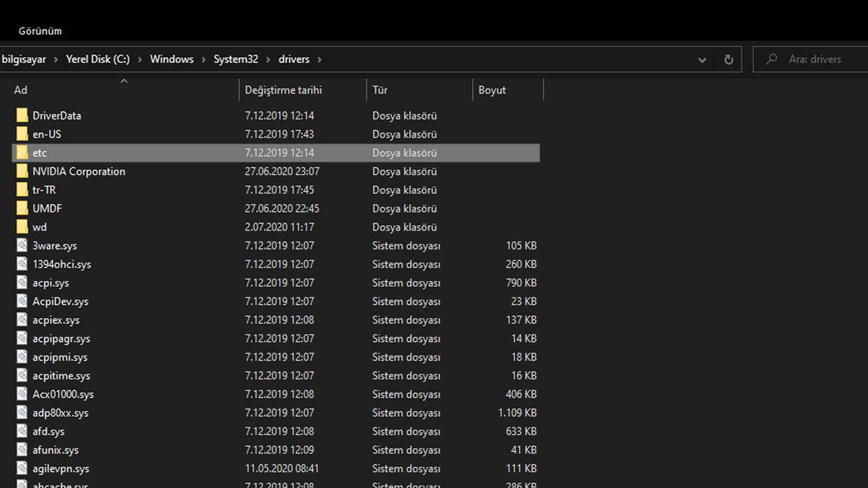Navigate to Yerel Disk (C:) via breadcrumb
The height and width of the screenshot is (488, 868).
pos(98,59)
